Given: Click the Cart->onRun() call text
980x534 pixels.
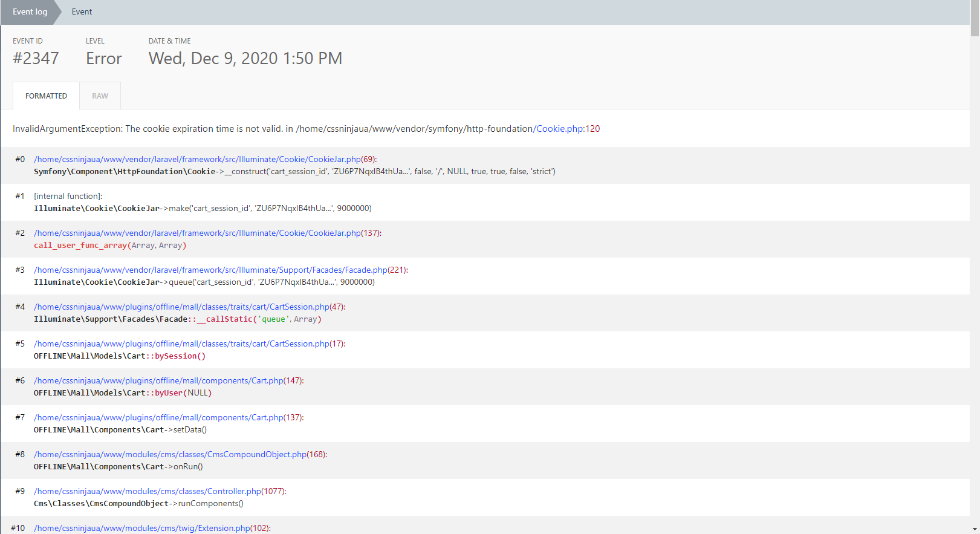Looking at the screenshot, I should 118,467.
